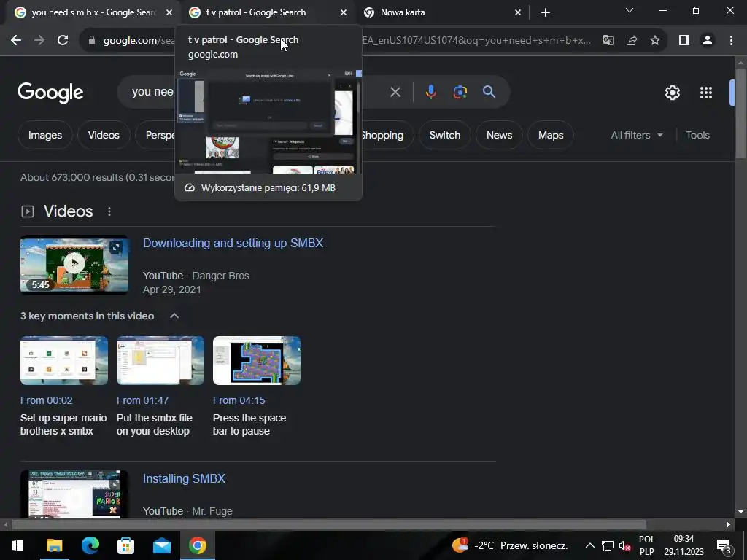Go to the Google homepage logo
This screenshot has height=560, width=747.
tap(50, 93)
